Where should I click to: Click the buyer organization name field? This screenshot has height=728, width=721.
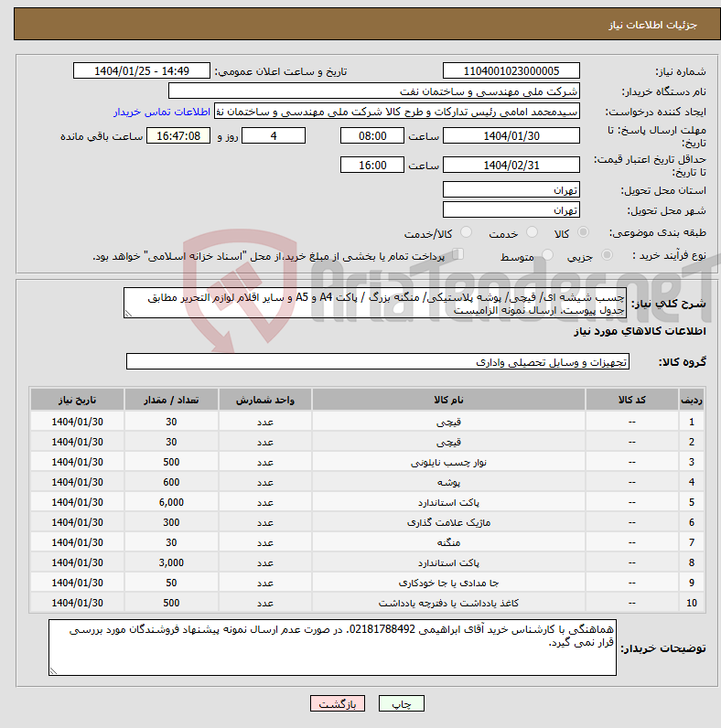[374, 91]
